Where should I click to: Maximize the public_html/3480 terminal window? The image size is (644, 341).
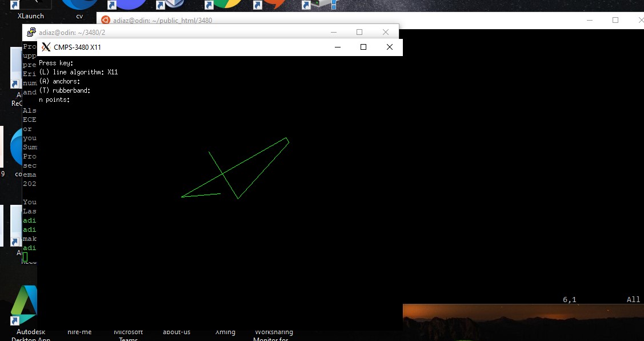point(615,20)
